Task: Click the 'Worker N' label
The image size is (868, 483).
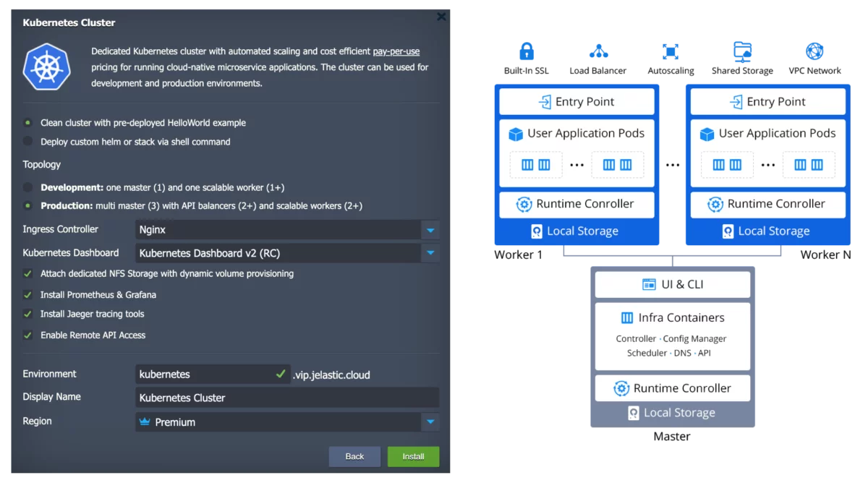Action: point(825,255)
